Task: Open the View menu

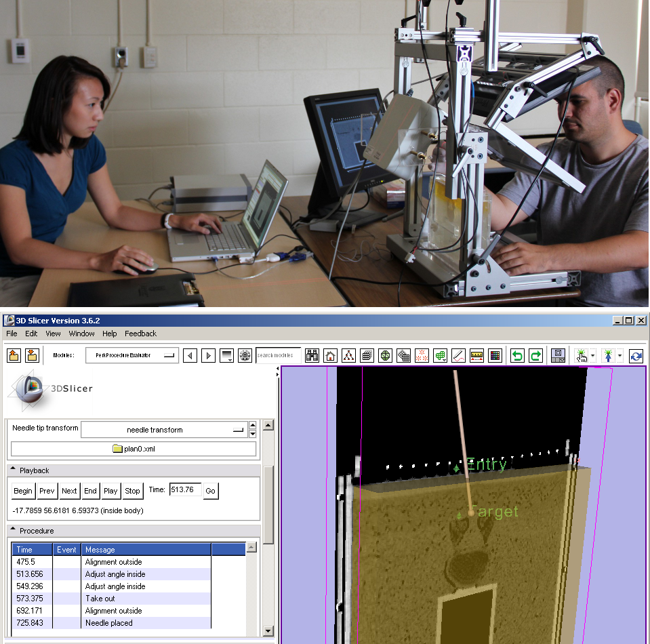Action: 53,334
